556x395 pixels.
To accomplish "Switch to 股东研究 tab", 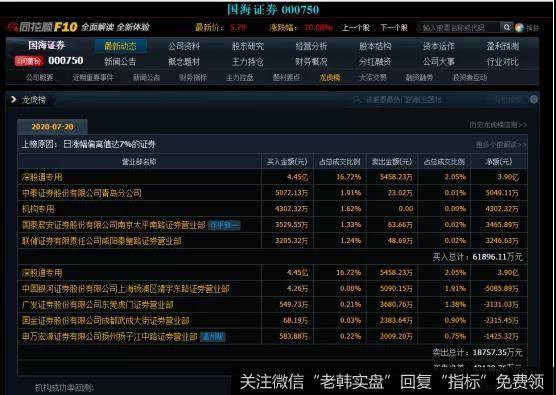I will tap(248, 46).
